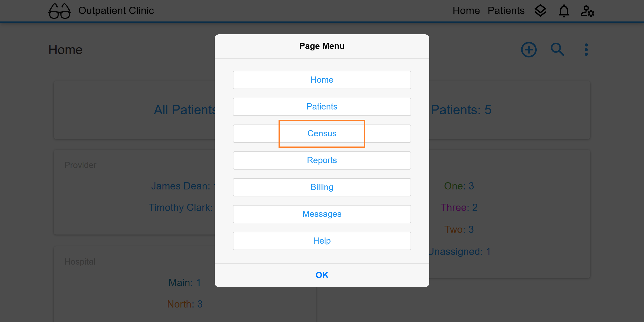Open Billing from the Page Menu

point(322,187)
